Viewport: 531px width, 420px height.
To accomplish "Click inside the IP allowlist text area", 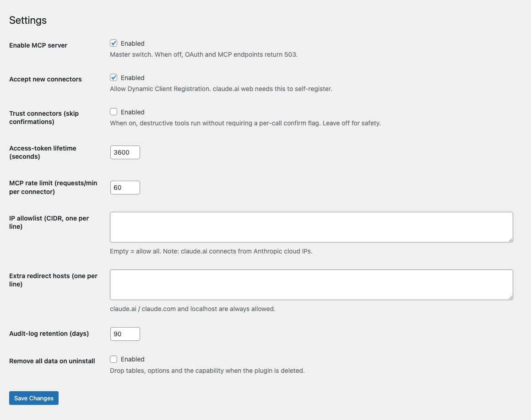I will click(x=311, y=227).
